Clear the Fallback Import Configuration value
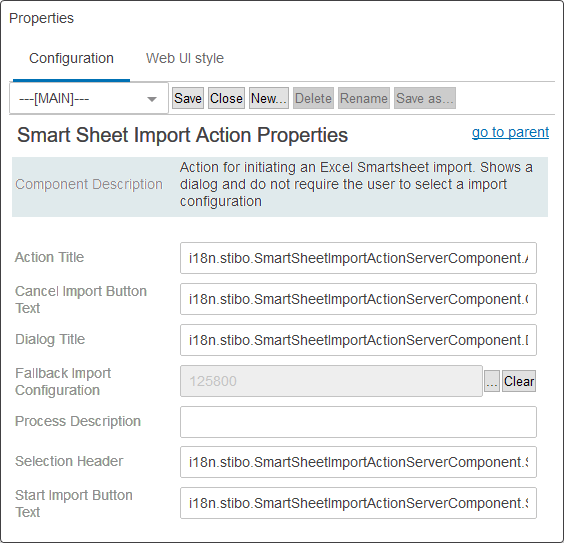 click(x=519, y=381)
